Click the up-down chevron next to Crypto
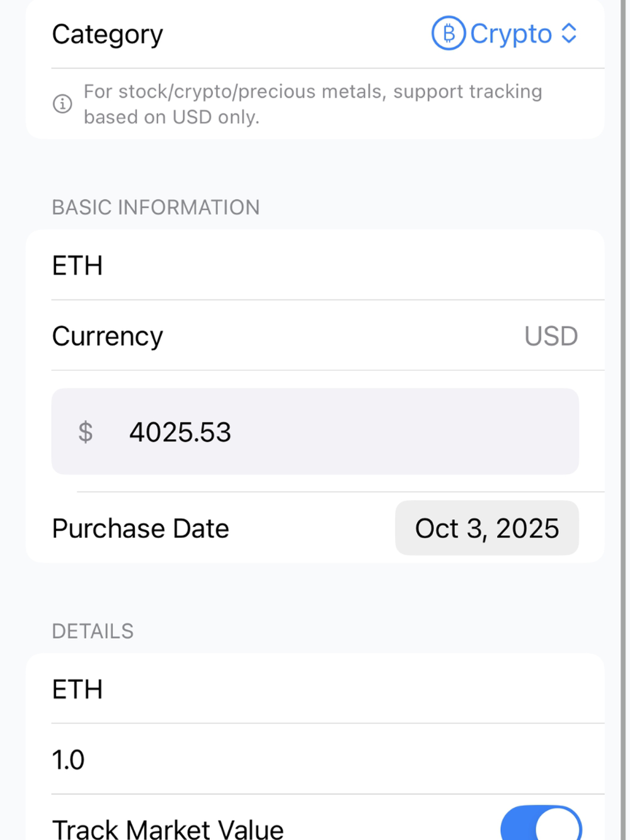Viewport: 630px width, 840px height. [x=569, y=33]
